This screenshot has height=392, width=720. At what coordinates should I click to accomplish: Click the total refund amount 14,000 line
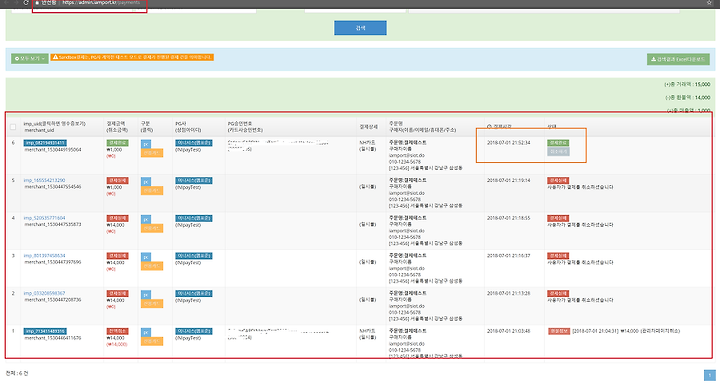(x=687, y=97)
